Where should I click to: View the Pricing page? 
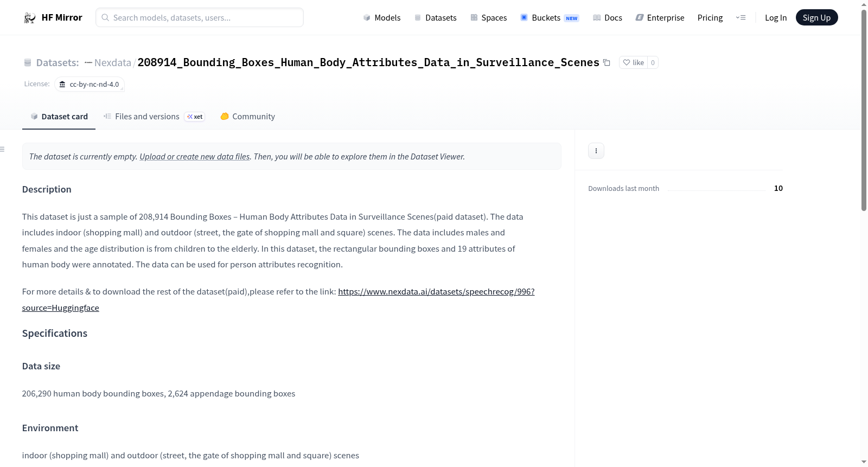pos(710,18)
